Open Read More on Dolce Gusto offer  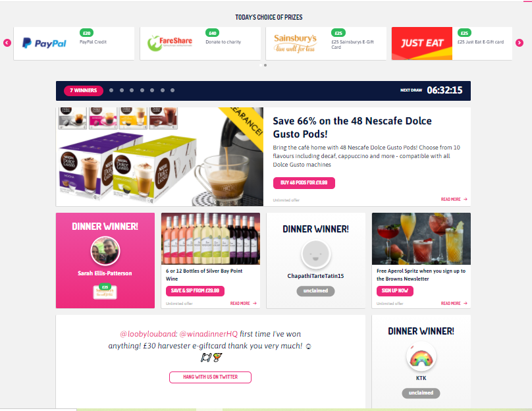pos(454,199)
